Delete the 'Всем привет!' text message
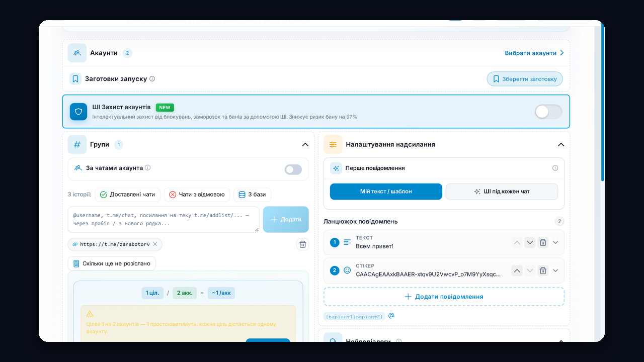644x362 pixels. [543, 243]
